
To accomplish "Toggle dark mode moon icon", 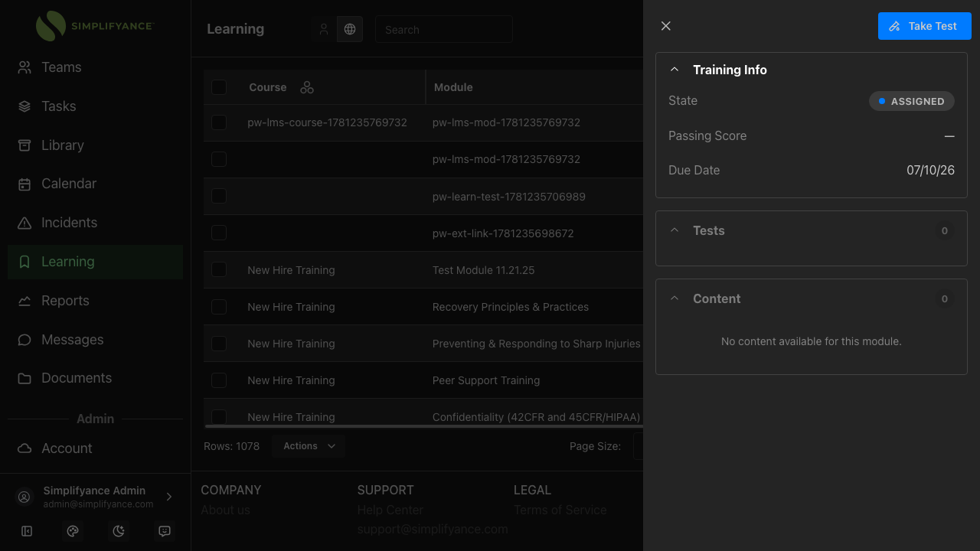I will click(119, 531).
